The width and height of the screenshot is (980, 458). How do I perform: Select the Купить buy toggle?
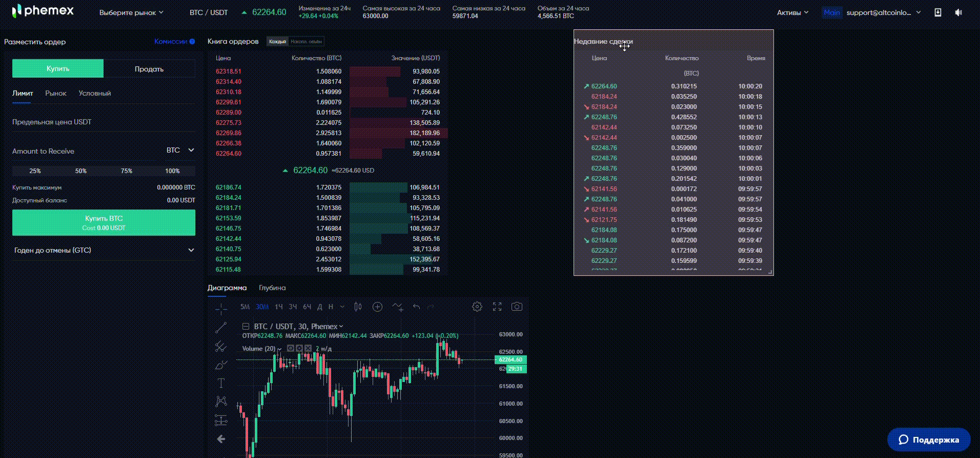point(58,69)
